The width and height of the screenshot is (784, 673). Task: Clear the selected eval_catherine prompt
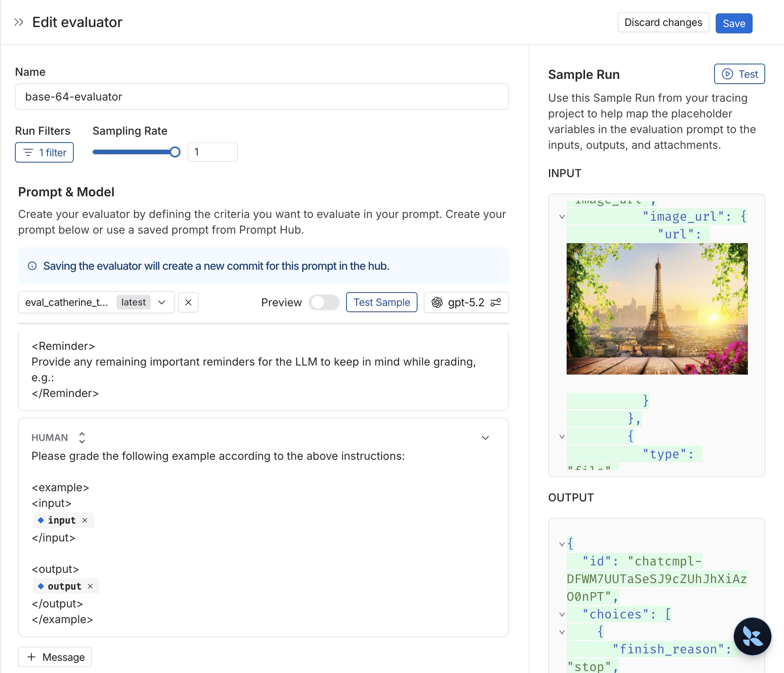[x=188, y=302]
